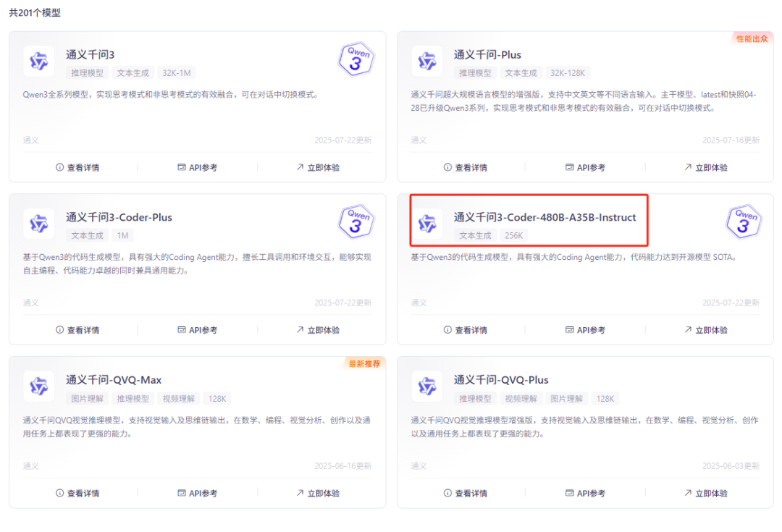This screenshot has width=782, height=532.
Task: Try 立即体验 on 通义千问3-Coder-Plus card
Action: click(x=318, y=330)
